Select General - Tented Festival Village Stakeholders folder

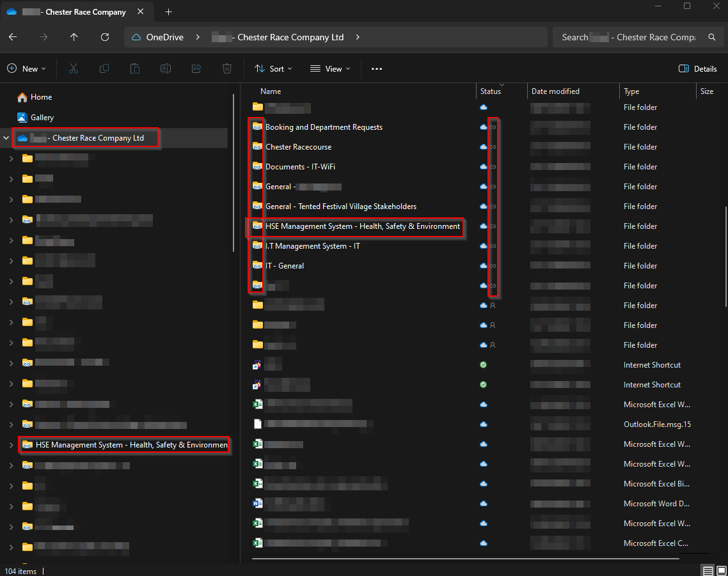pos(341,206)
